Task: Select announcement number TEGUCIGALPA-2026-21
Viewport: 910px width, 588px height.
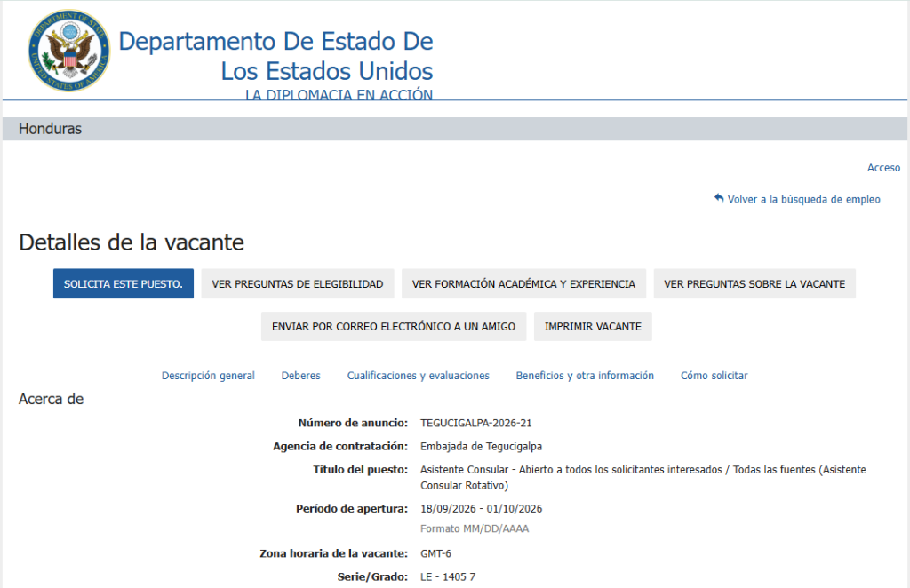Action: click(476, 423)
